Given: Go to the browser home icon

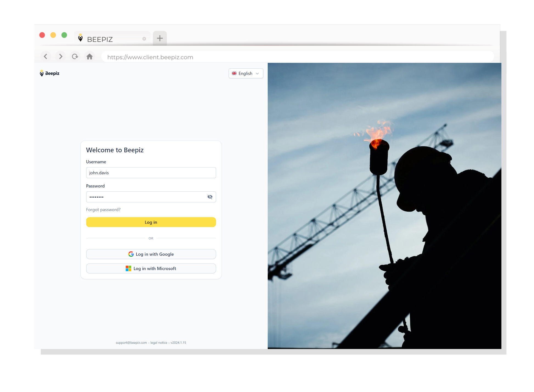Looking at the screenshot, I should pos(90,57).
